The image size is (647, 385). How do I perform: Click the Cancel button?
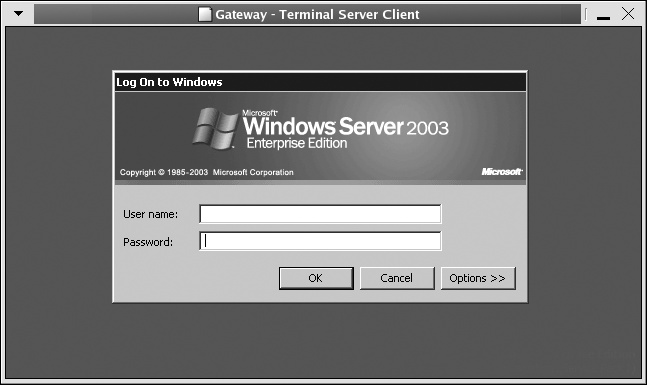coord(397,278)
